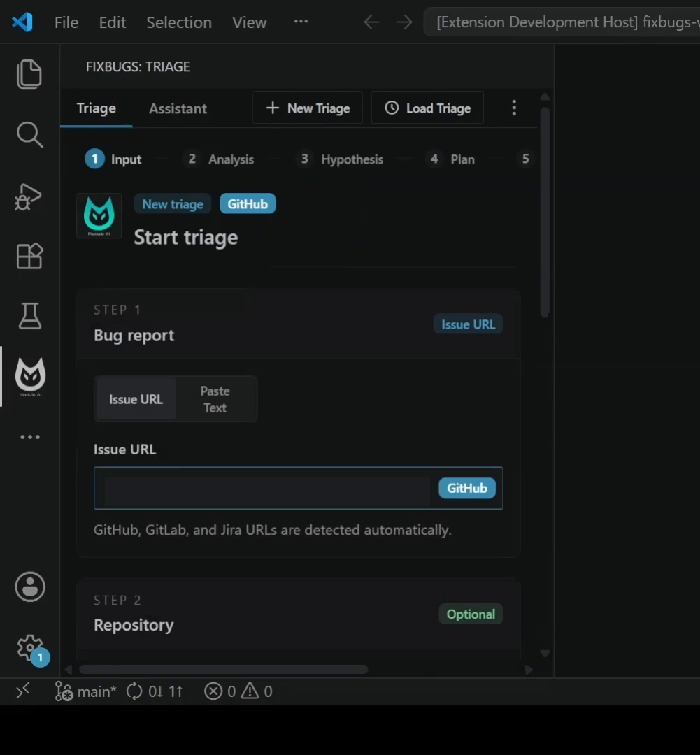Click the main* git branch indicator
The height and width of the screenshot is (755, 700).
point(85,691)
